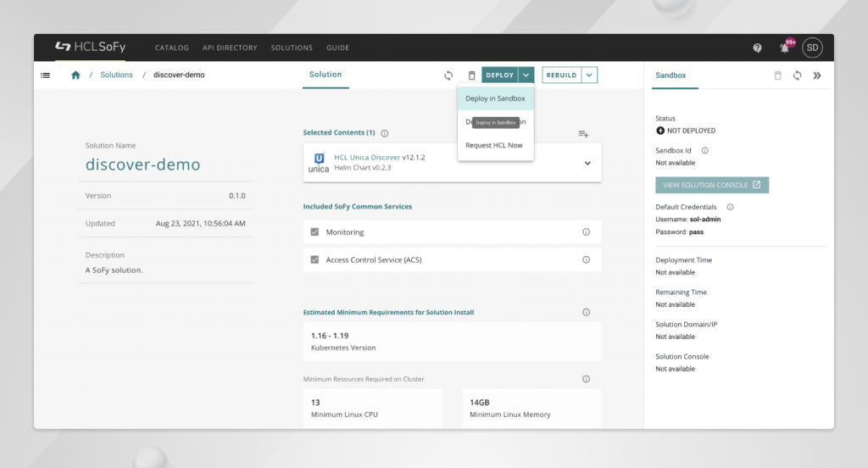The height and width of the screenshot is (468, 868).
Task: Open the hamburger side menu
Action: (46, 75)
